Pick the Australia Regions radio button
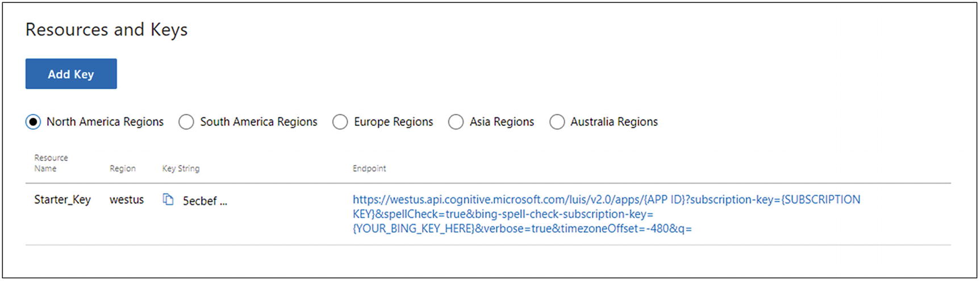 coord(557,122)
